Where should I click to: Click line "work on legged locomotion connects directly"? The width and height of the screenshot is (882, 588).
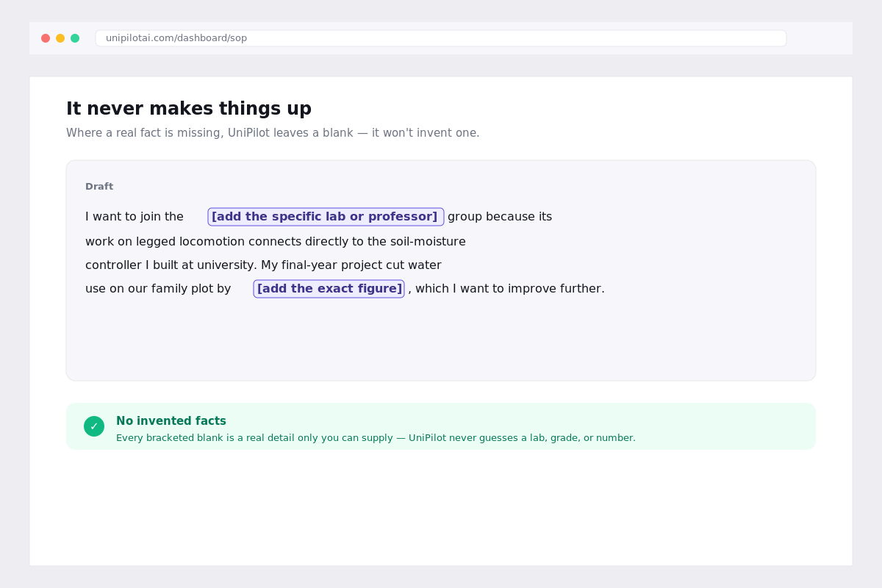click(x=276, y=242)
